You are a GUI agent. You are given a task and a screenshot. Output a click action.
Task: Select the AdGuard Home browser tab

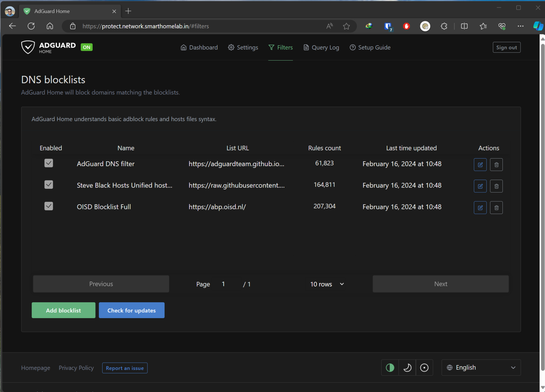click(x=70, y=11)
